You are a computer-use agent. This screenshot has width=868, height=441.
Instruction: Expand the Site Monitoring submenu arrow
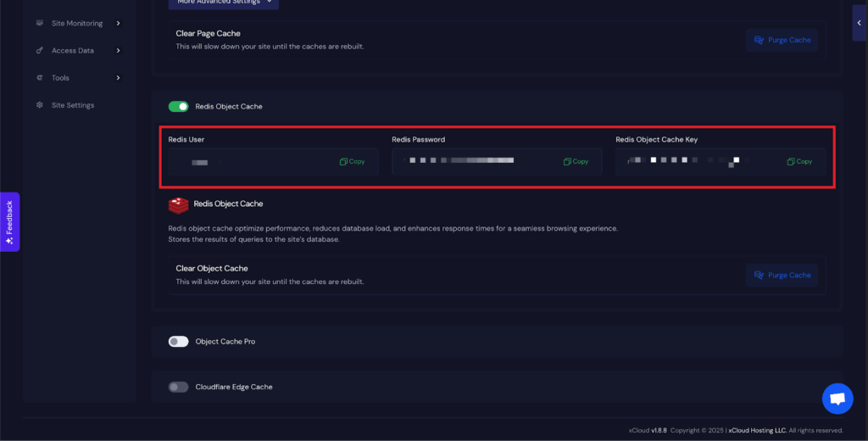tap(118, 23)
